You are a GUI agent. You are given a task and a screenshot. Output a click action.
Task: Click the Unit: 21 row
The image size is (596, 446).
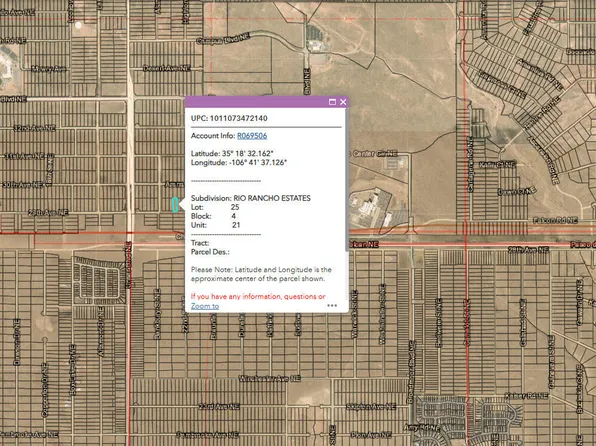[216, 225]
